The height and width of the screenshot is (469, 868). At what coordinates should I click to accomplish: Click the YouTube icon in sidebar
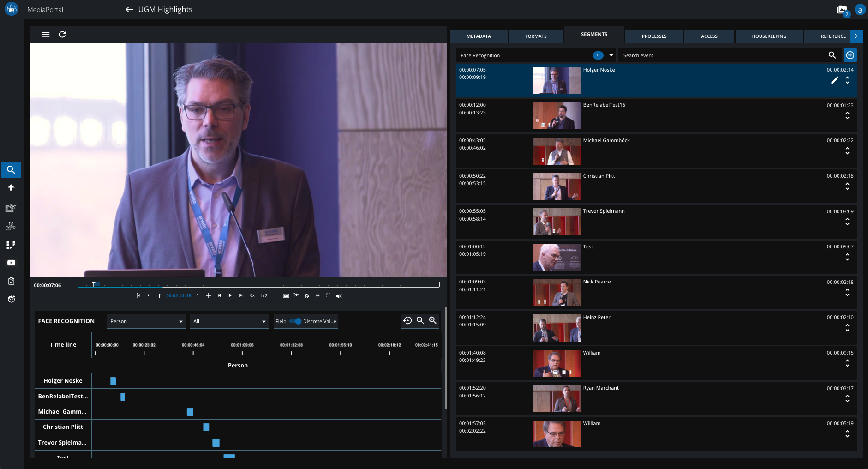click(11, 263)
